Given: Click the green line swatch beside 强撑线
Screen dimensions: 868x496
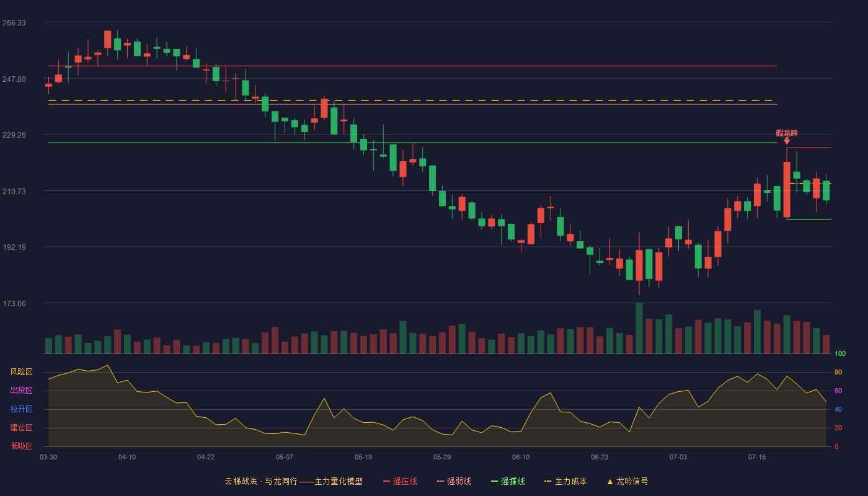Looking at the screenshot, I should (494, 481).
